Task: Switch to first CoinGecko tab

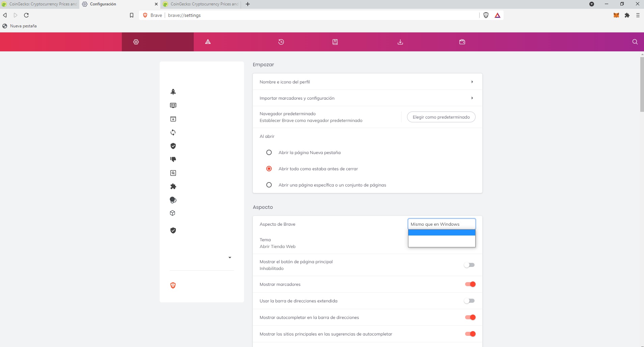Action: tap(39, 4)
